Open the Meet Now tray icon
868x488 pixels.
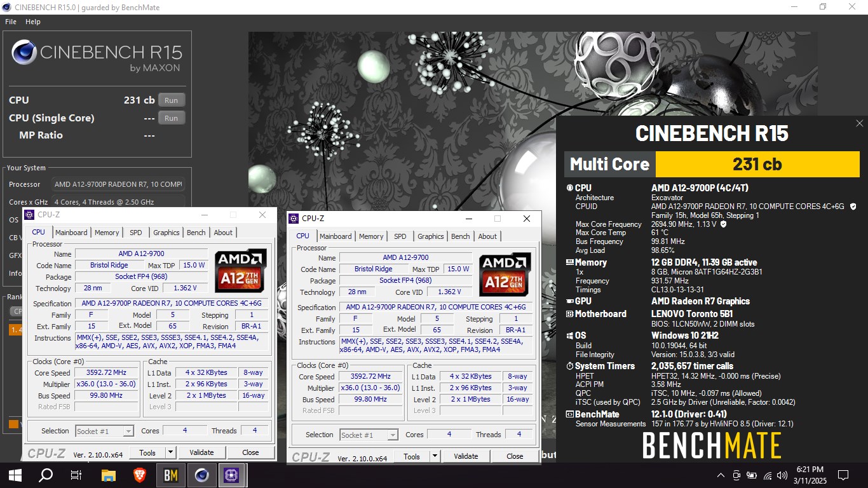736,475
